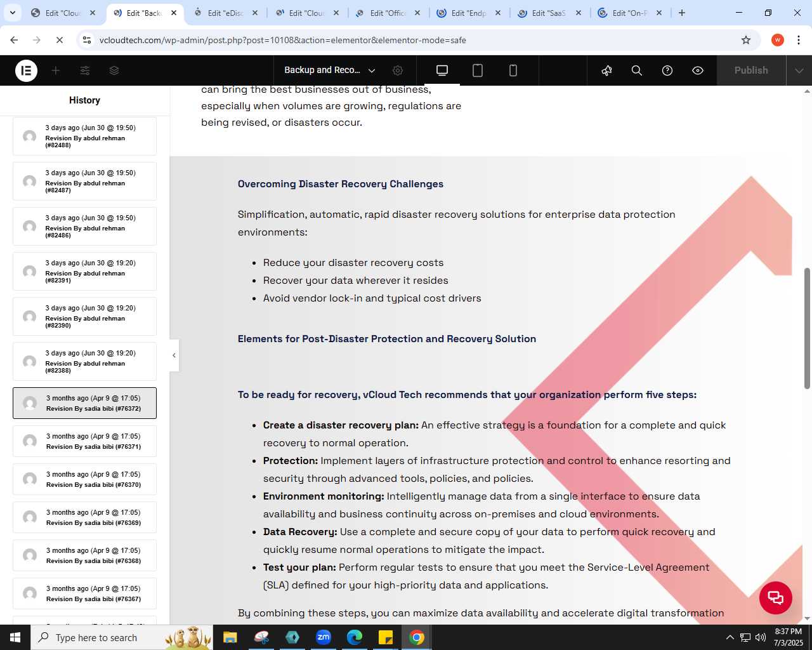Open the Windows Start menu

(15, 637)
